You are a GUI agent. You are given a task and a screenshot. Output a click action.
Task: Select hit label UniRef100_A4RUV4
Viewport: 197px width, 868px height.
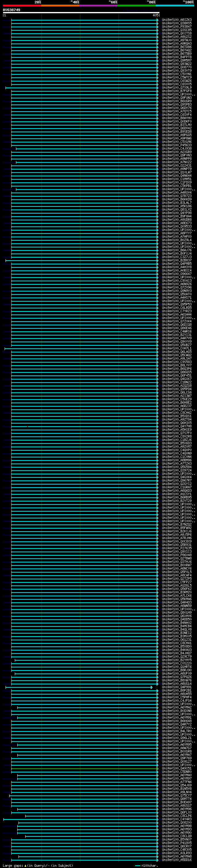177,193
